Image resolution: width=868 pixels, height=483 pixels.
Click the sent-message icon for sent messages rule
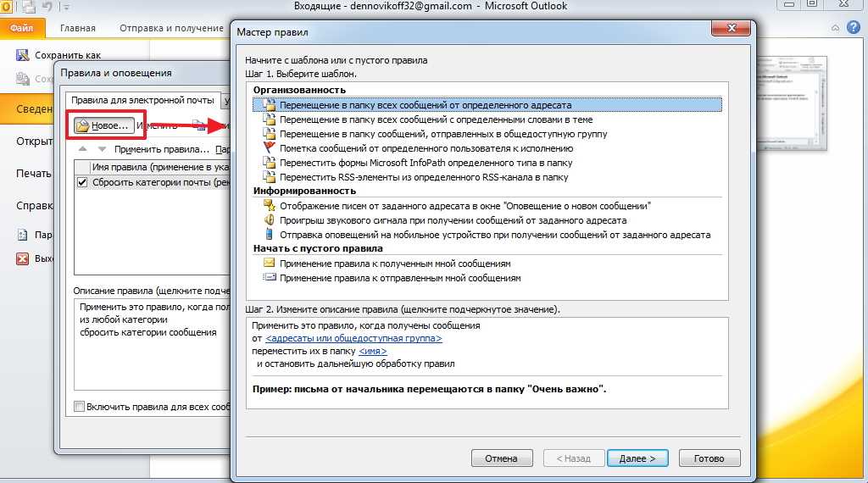coord(269,278)
